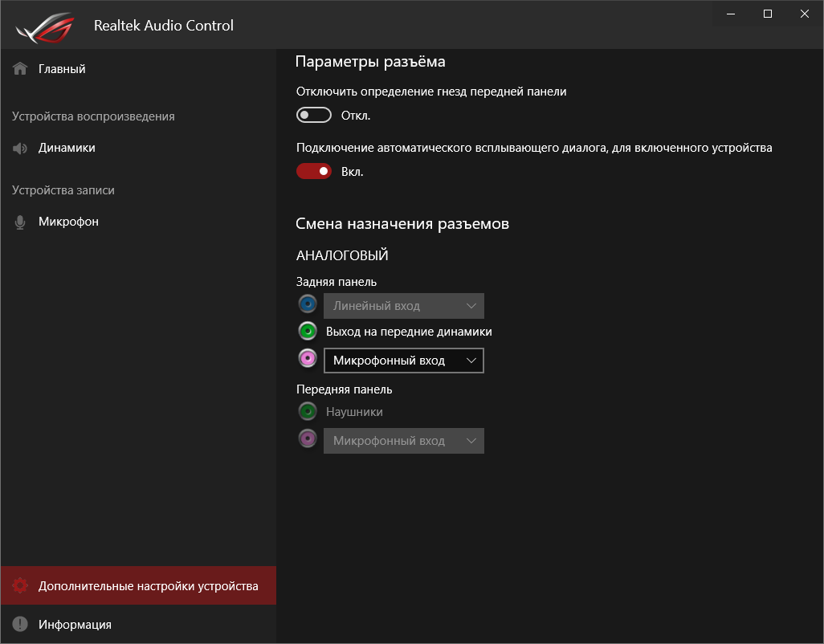Click the Откл. toggle label
The height and width of the screenshot is (644, 824).
click(356, 116)
